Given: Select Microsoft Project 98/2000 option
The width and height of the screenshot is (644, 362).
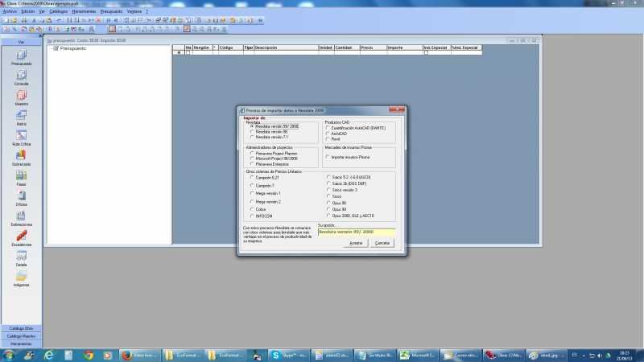Looking at the screenshot, I should click(252, 158).
